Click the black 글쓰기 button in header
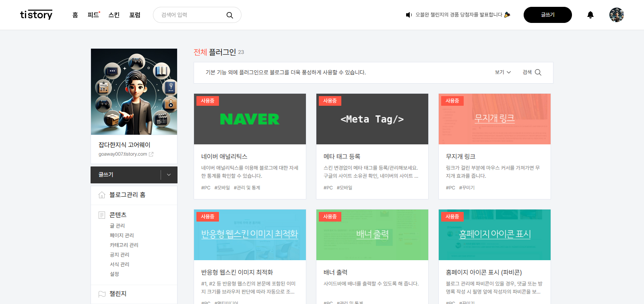Image resolution: width=644 pixels, height=304 pixels. coord(547,15)
